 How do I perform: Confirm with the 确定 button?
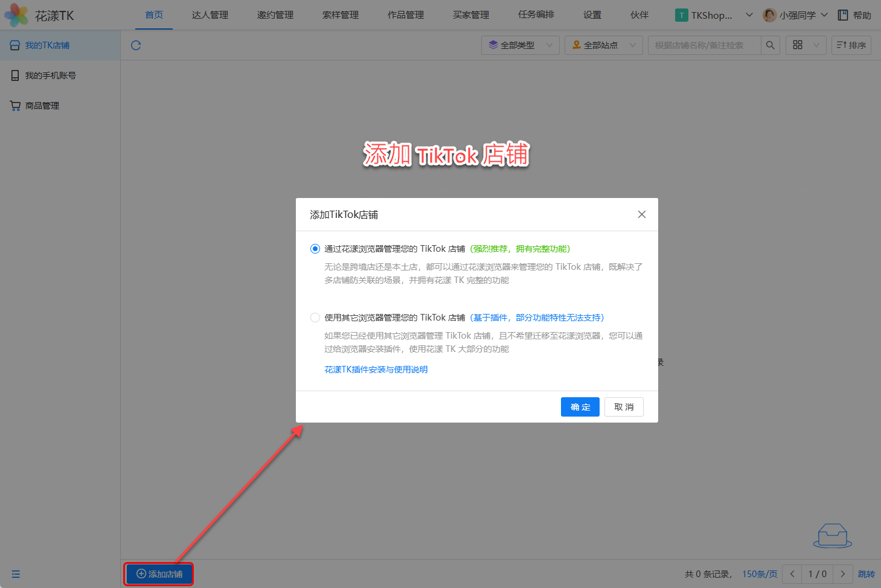pos(580,407)
